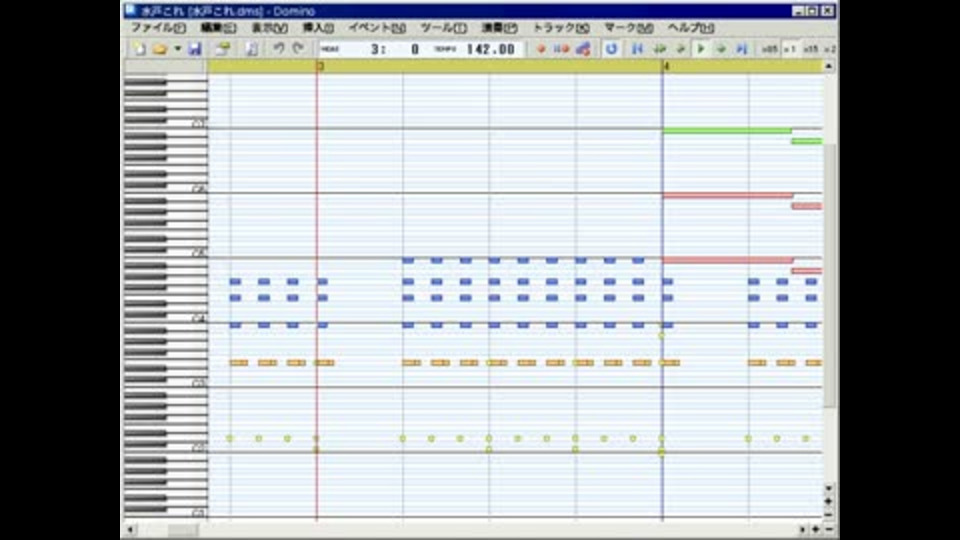Click the C4 key on the piano keyboard
960x540 pixels.
165,320
